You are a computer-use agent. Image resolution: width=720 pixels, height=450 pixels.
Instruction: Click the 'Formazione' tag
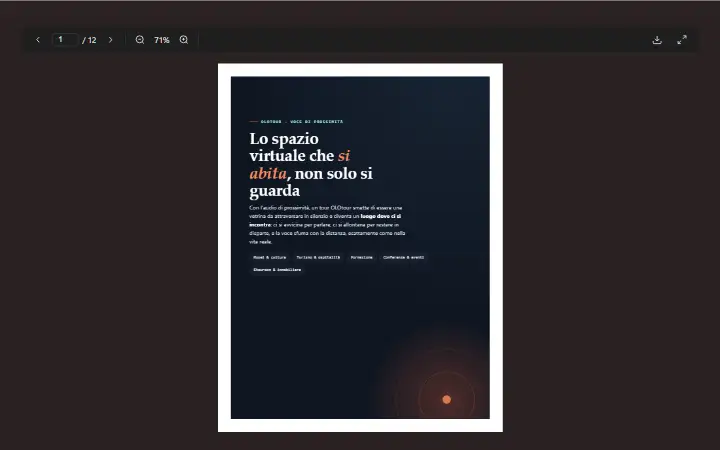tap(362, 258)
